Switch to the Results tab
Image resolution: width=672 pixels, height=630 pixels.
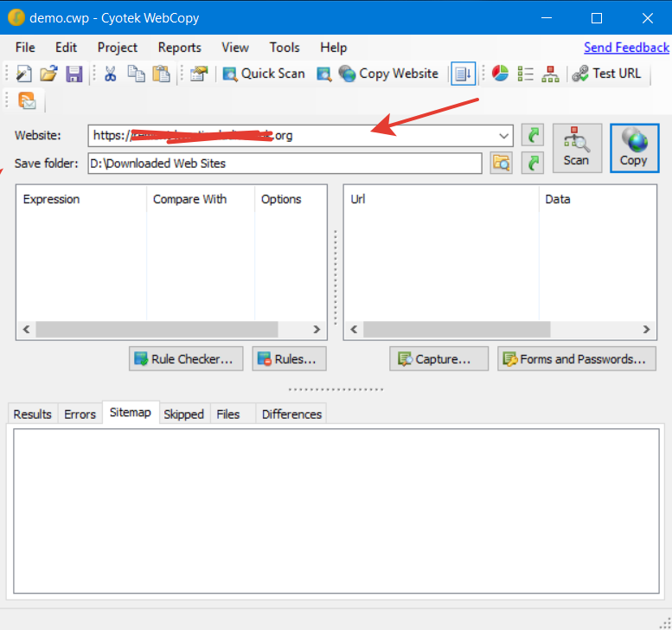click(33, 415)
